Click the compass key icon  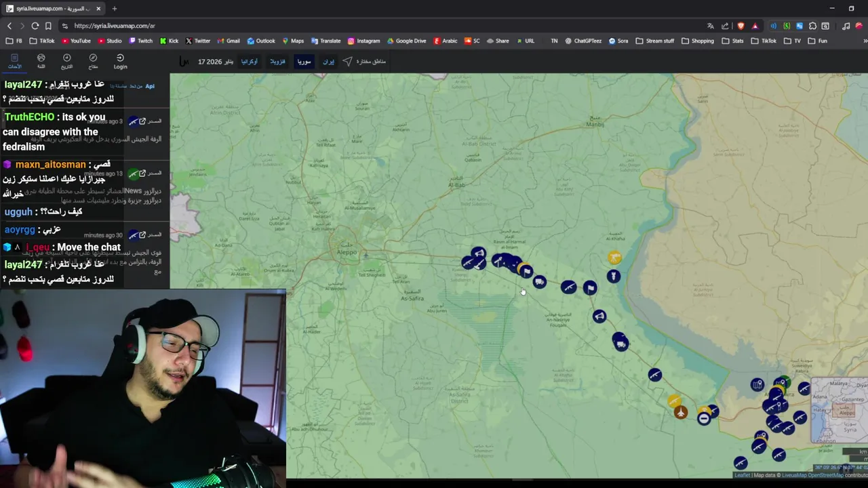pos(93,61)
